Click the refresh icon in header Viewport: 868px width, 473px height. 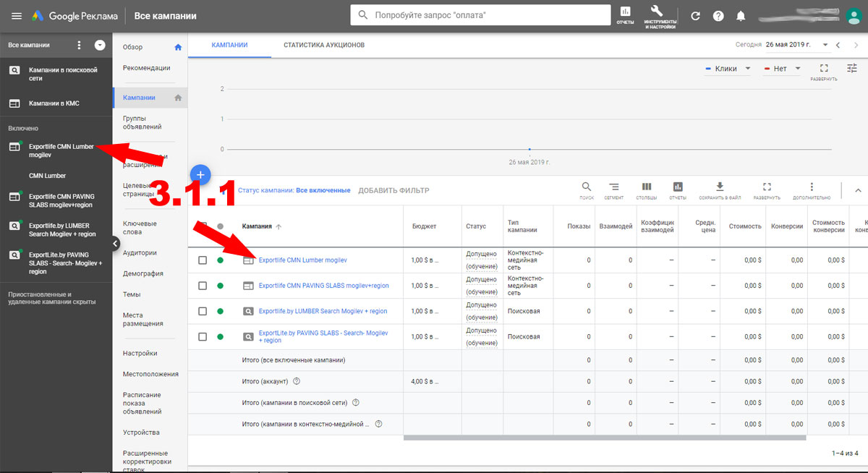pyautogui.click(x=695, y=16)
